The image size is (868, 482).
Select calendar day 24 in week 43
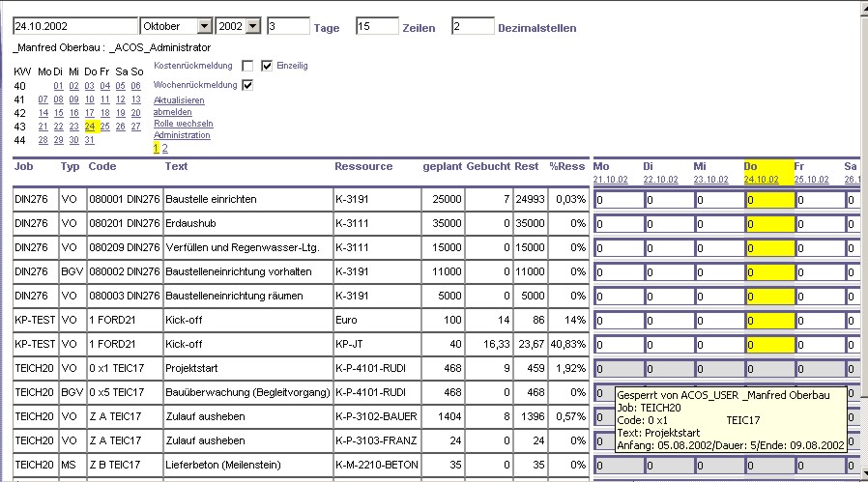90,127
